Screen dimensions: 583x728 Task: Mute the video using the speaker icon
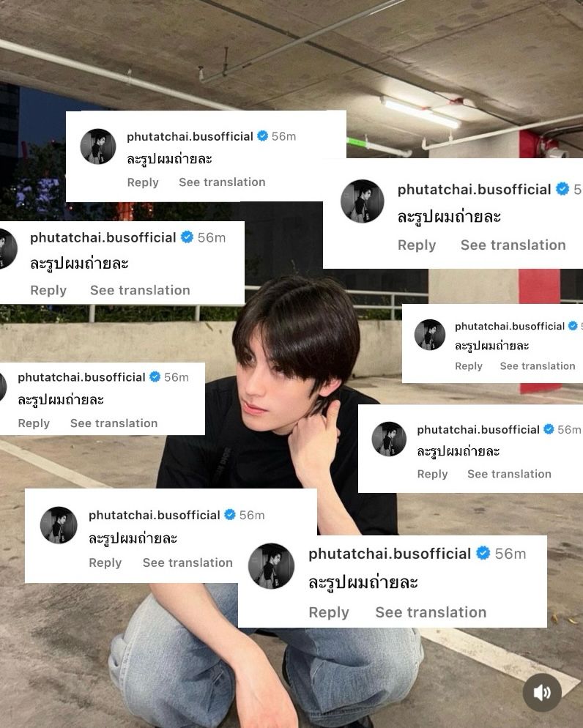click(x=542, y=693)
